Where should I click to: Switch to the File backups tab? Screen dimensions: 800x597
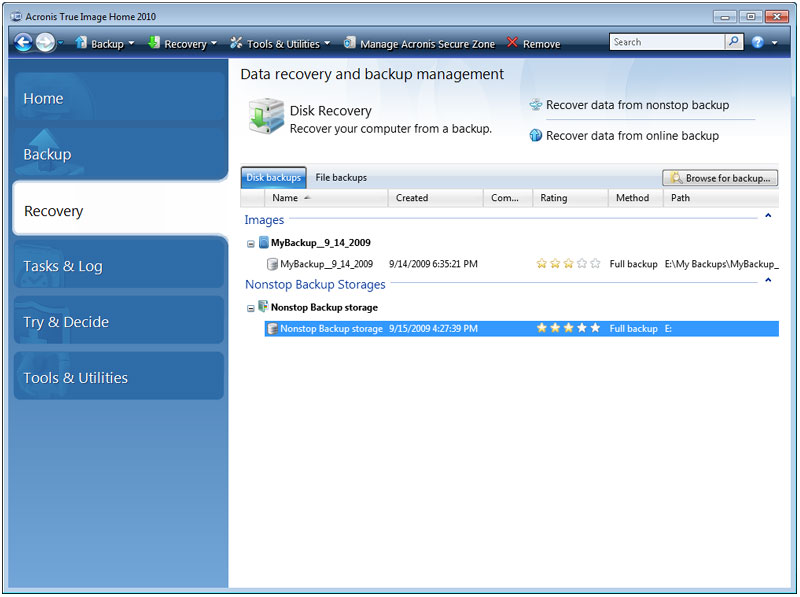click(341, 178)
